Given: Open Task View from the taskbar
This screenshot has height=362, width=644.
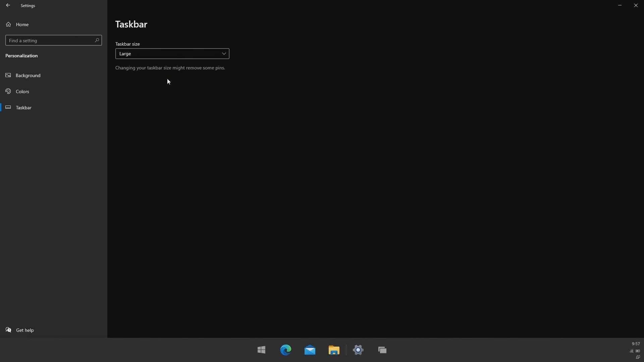Looking at the screenshot, I should pos(382,350).
